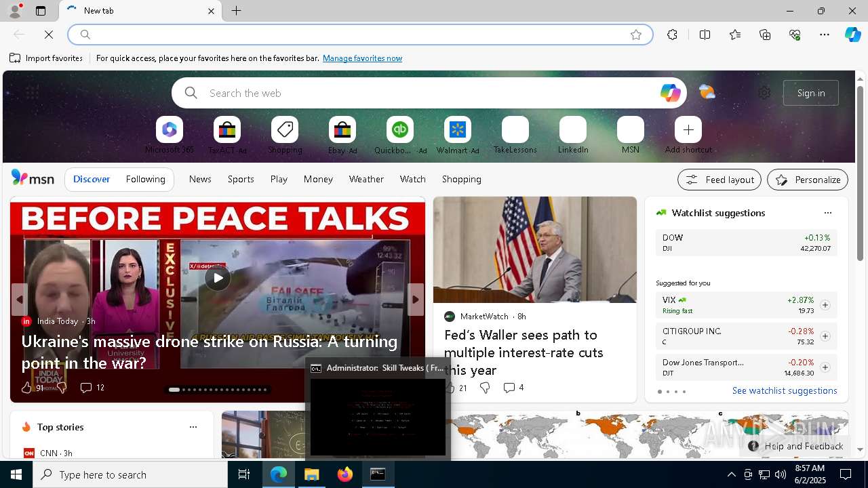The height and width of the screenshot is (488, 868).
Task: Stop loading the page
Action: pos(49,35)
